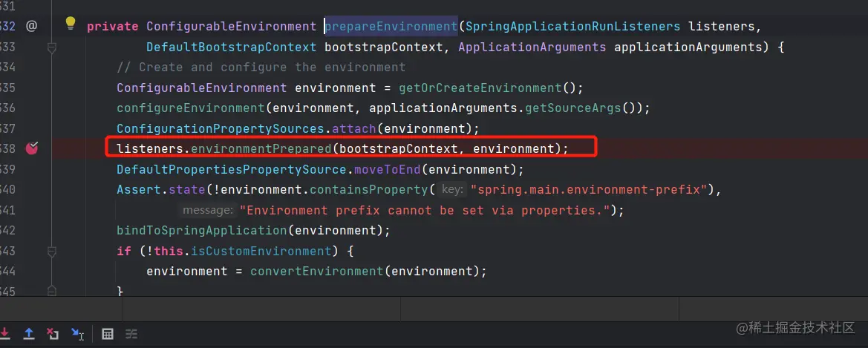
Task: Click the "message:" parameter inlay hint
Action: click(207, 210)
